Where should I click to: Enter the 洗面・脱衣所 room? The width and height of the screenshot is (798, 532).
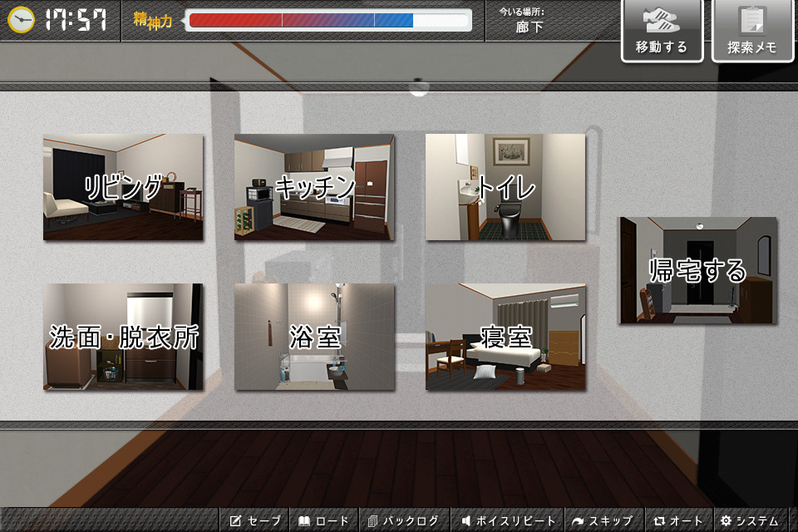click(x=123, y=337)
